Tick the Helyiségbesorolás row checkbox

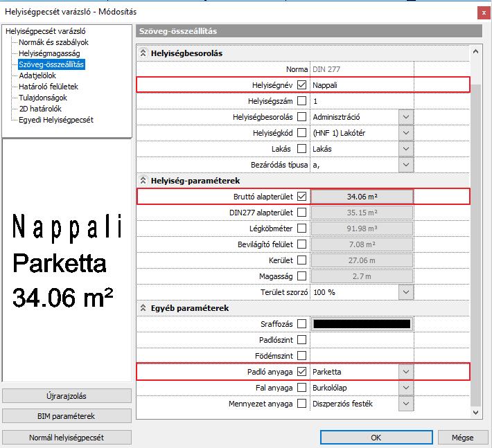point(301,116)
